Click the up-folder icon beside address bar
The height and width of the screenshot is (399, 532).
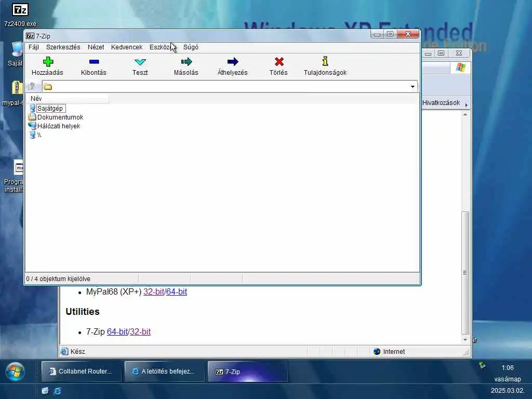click(x=32, y=86)
